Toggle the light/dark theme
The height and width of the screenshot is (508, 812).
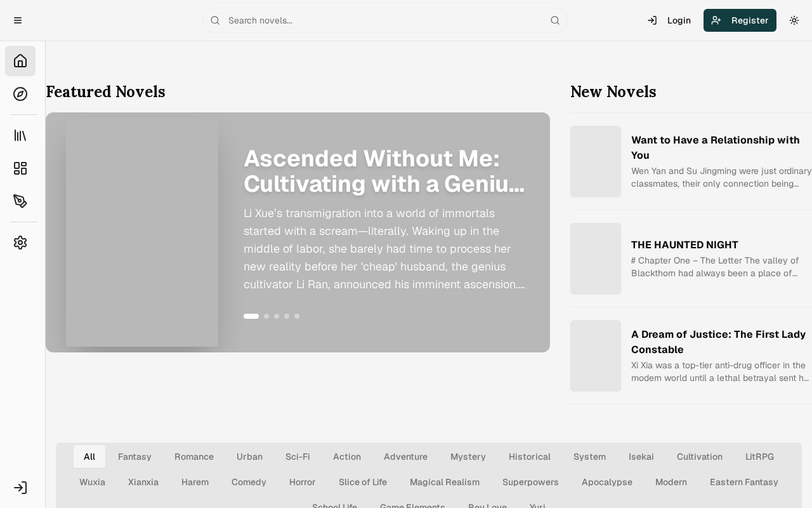[794, 20]
